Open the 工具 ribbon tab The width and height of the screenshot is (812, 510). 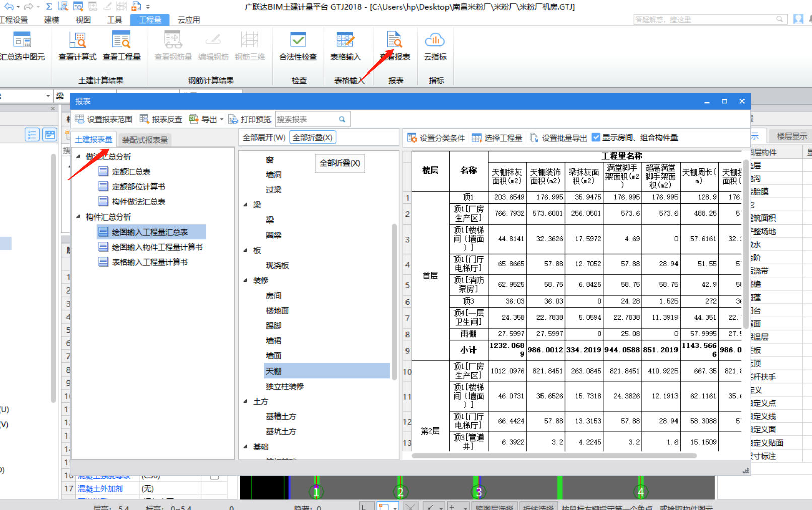114,20
